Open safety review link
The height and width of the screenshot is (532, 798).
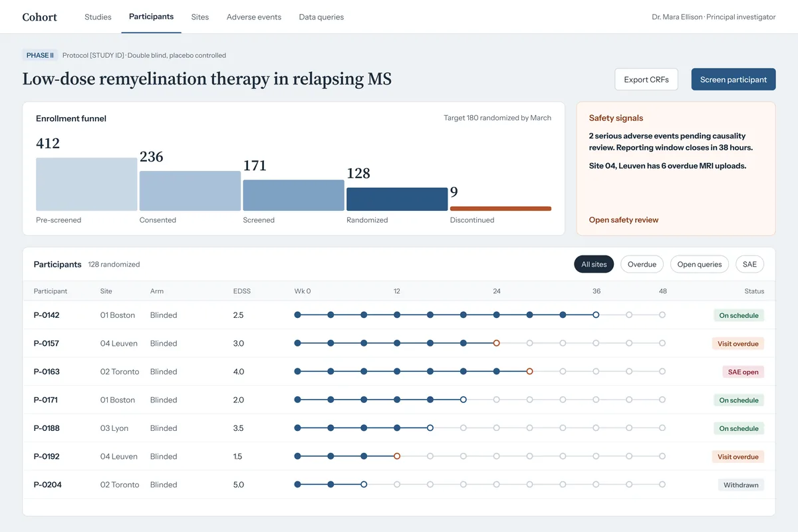tap(624, 219)
